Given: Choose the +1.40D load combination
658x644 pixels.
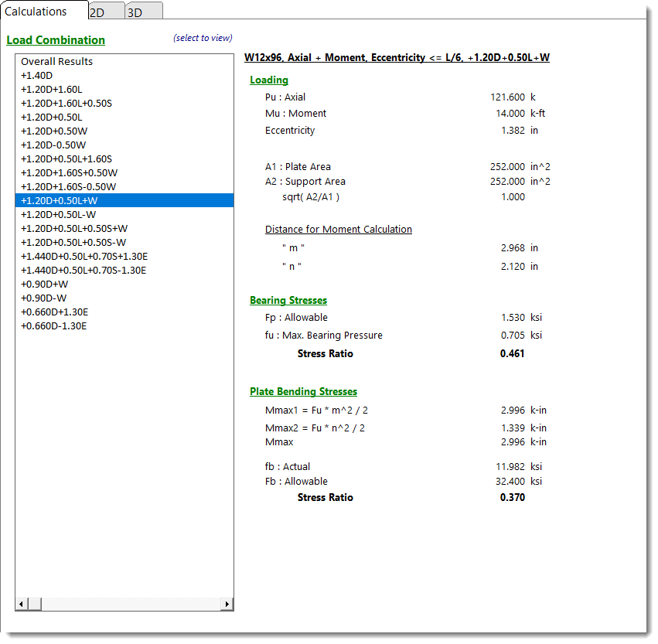Looking at the screenshot, I should click(x=36, y=76).
